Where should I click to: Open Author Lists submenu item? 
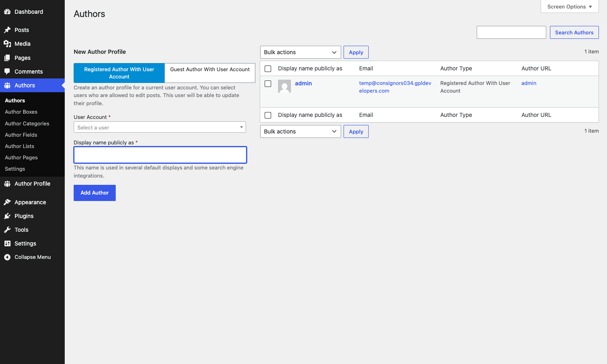19,146
